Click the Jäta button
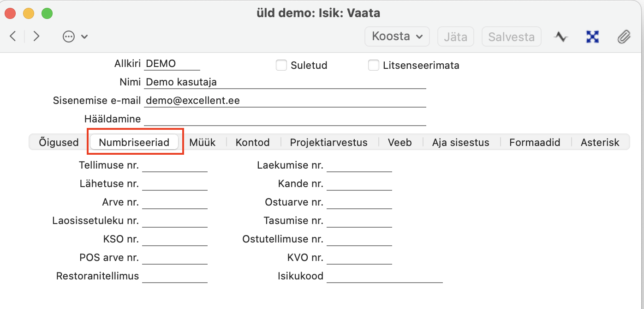 pyautogui.click(x=455, y=36)
